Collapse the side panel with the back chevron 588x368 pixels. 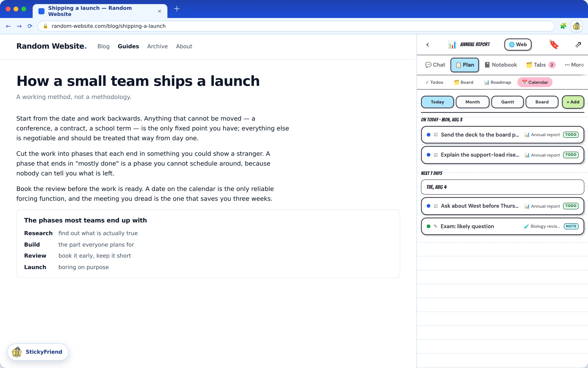[428, 45]
